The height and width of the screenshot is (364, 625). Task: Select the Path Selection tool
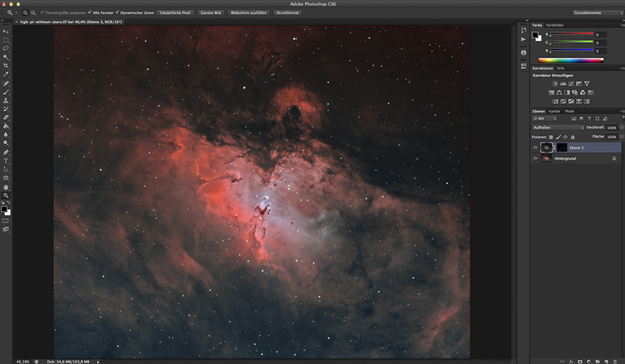point(6,170)
